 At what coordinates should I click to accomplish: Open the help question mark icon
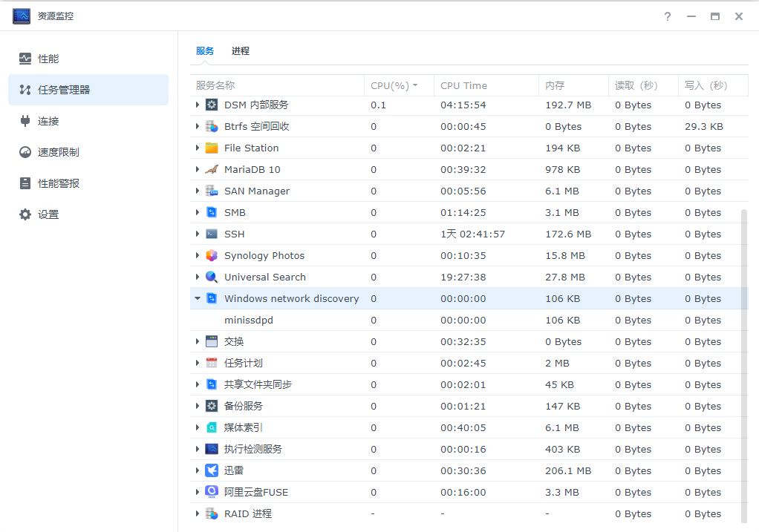(668, 16)
